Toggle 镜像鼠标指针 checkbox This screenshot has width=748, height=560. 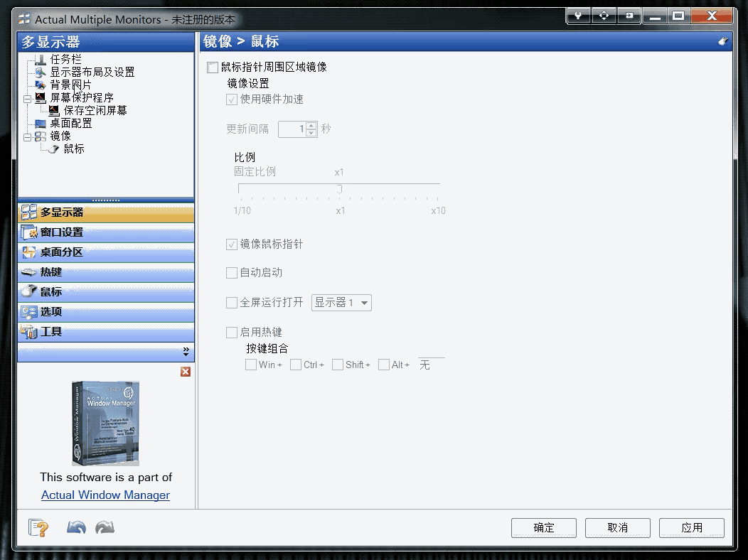(231, 244)
